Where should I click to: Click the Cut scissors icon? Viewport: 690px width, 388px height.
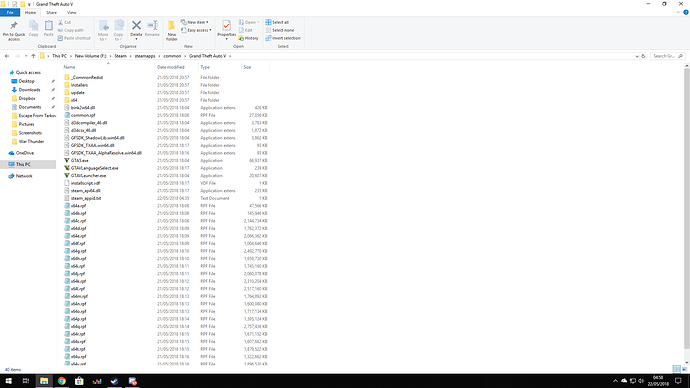tap(61, 22)
